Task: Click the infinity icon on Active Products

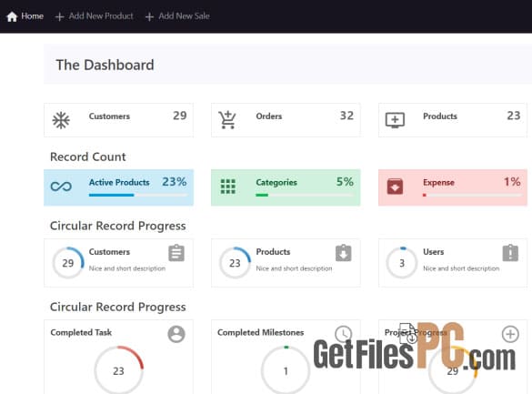Action: click(61, 187)
